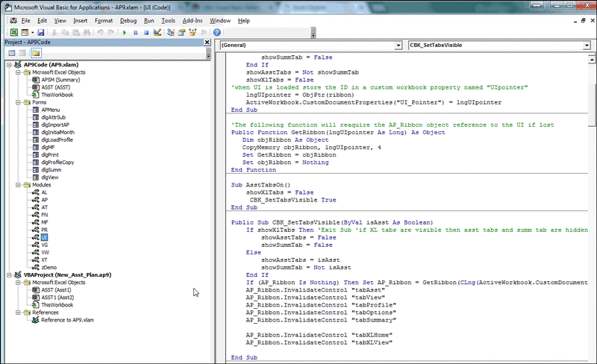The height and width of the screenshot is (364, 597).
Task: Collapse Microsoft Excel Objects under AP9Code
Action: point(18,72)
